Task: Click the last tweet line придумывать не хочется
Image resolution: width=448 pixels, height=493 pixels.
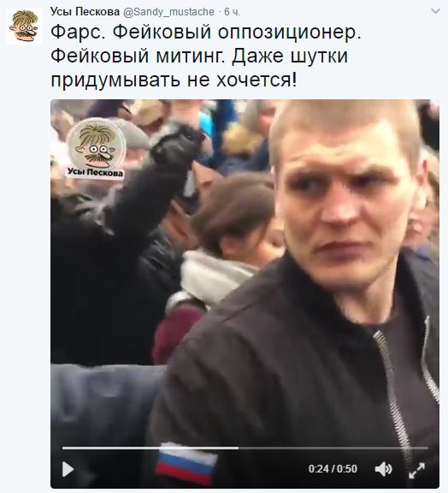Action: tap(174, 80)
